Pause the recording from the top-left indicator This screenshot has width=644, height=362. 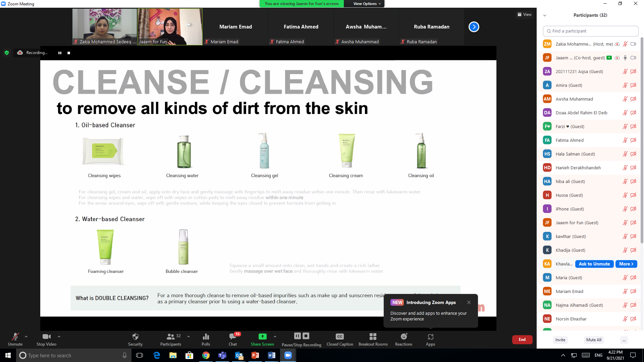(x=60, y=53)
